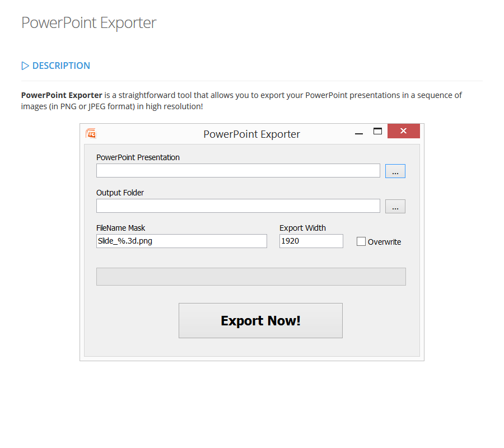Select the bold PowerPoint Exporter text in description
This screenshot has height=448, width=504.
[x=62, y=95]
